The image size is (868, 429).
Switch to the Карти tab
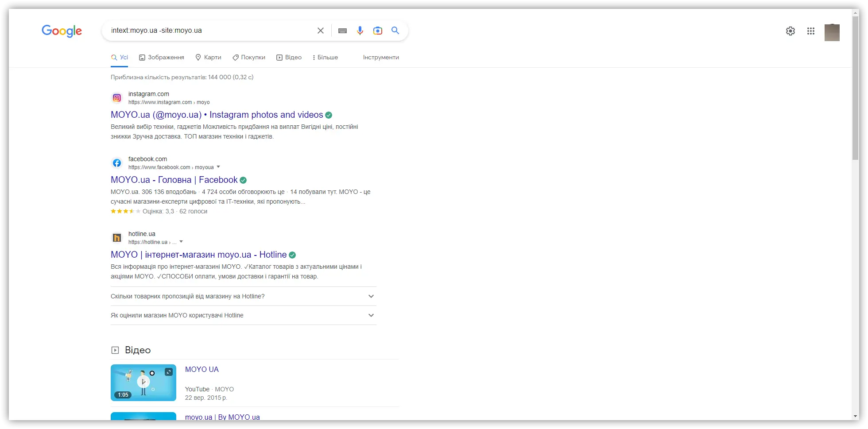point(208,57)
